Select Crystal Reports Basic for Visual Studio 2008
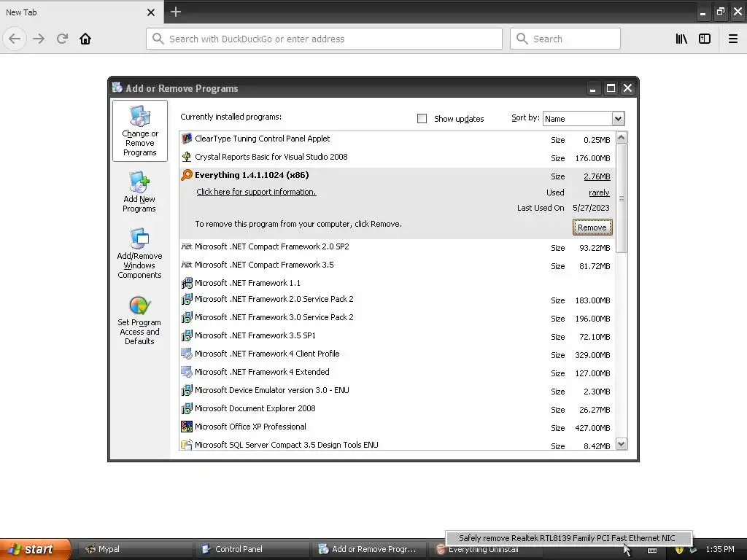This screenshot has height=560, width=747. [x=398, y=157]
